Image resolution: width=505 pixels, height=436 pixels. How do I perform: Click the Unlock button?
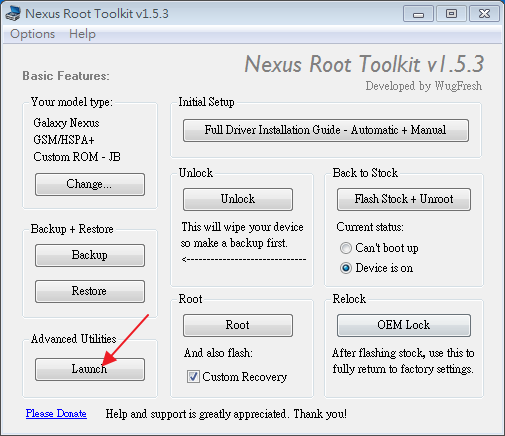(238, 199)
